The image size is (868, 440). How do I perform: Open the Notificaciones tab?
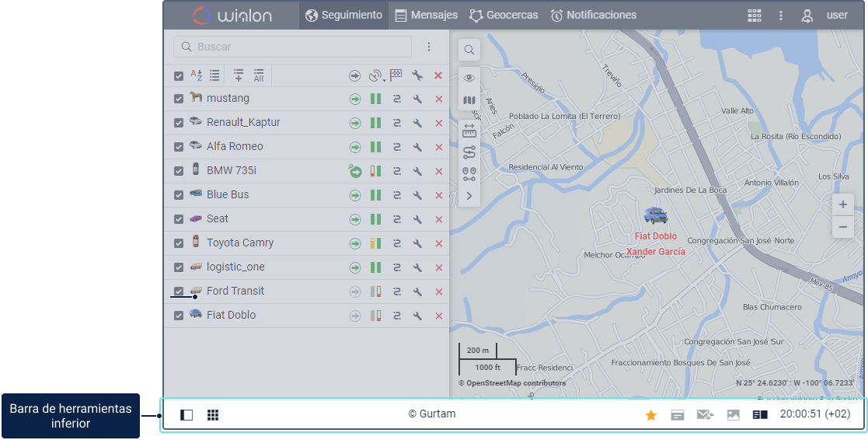tap(594, 15)
